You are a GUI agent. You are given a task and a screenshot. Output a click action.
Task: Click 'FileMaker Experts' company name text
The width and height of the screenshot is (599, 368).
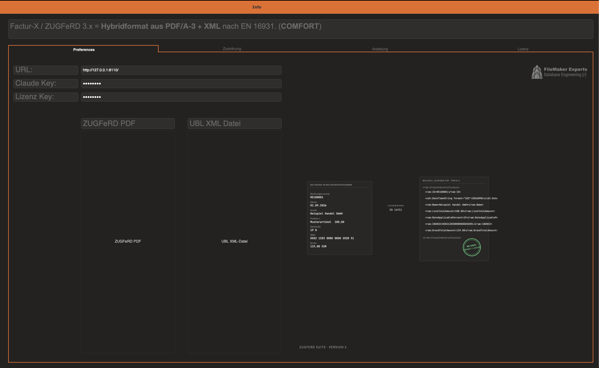pyautogui.click(x=565, y=69)
